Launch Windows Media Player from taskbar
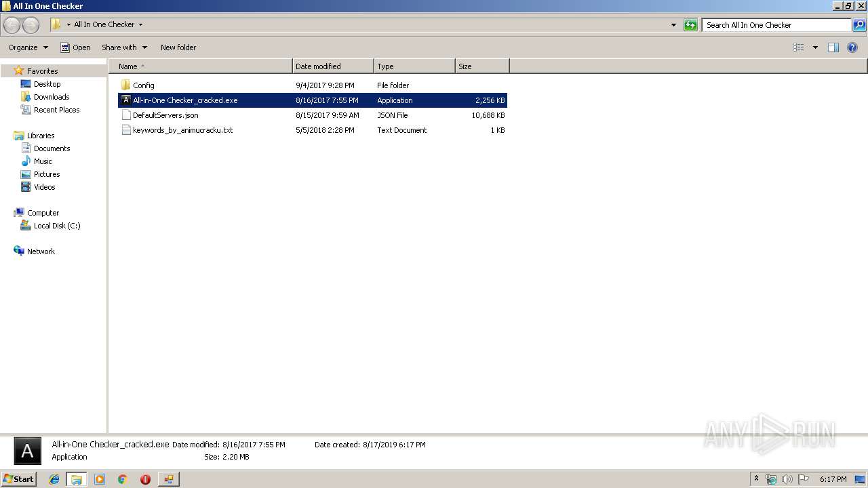Screen dimensions: 868x488 (100, 479)
